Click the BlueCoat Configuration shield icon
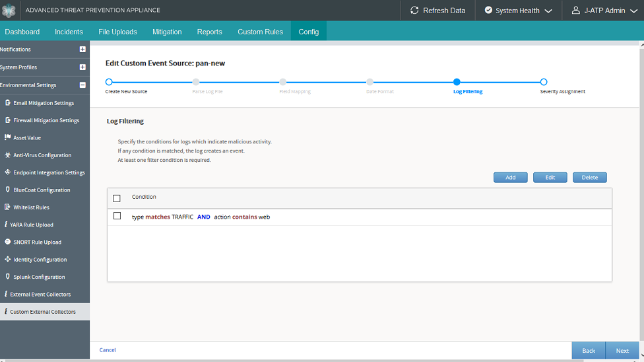The width and height of the screenshot is (644, 362). tap(7, 190)
